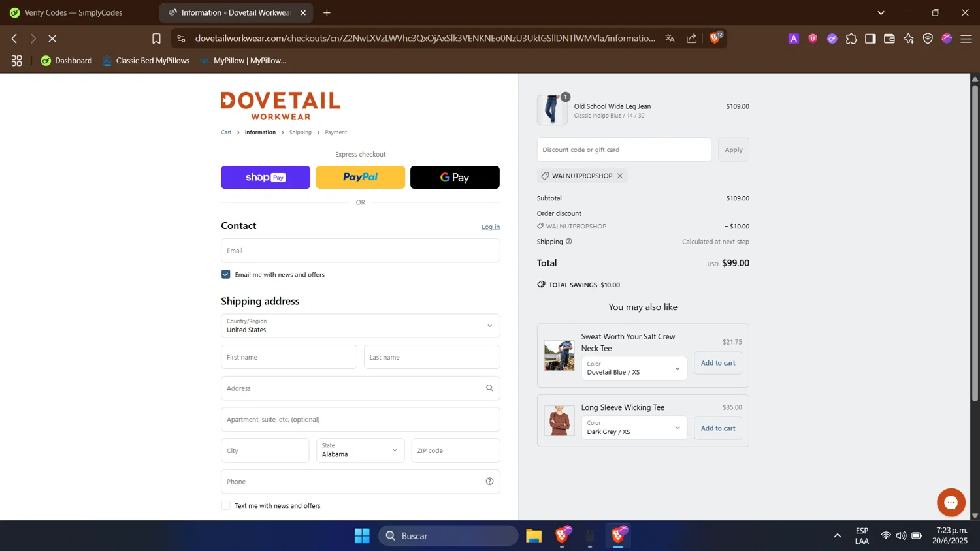980x551 pixels.
Task: Go back with browser back arrow
Action: pyautogui.click(x=14, y=39)
